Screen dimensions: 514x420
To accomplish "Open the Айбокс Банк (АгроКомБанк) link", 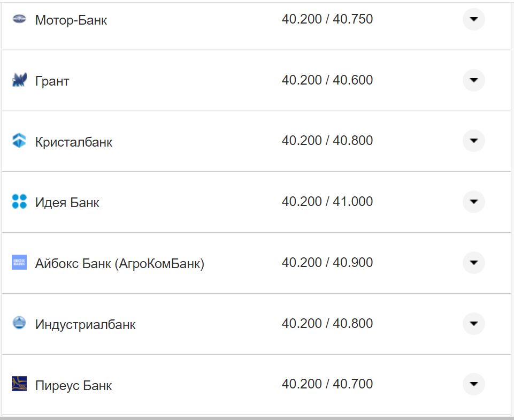I will click(x=120, y=264).
